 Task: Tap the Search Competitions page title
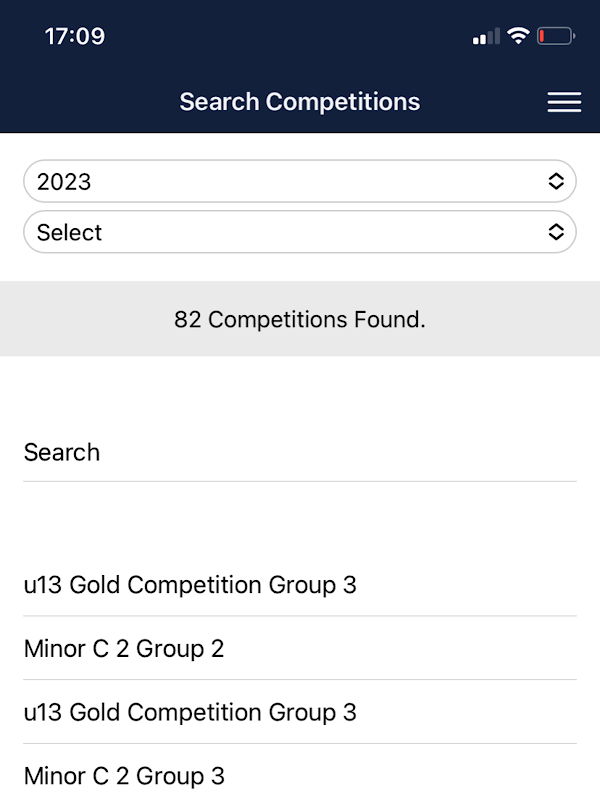pos(300,102)
